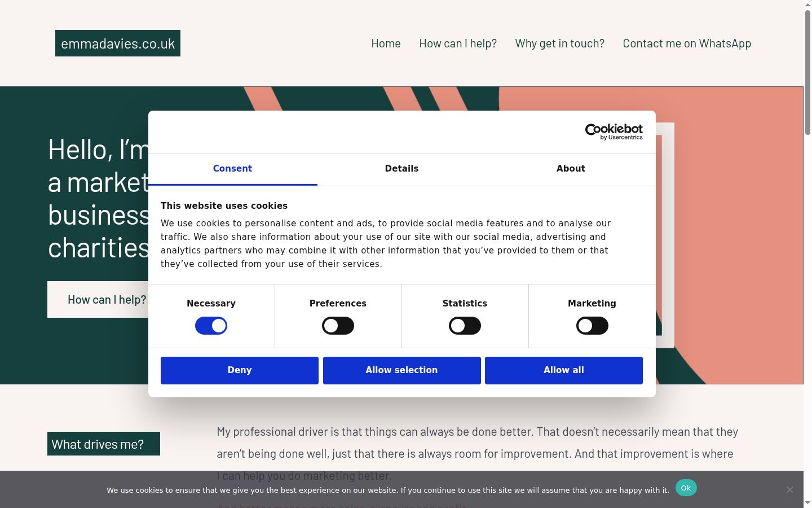Go to the Home nav link
The width and height of the screenshot is (812, 508).
[386, 43]
